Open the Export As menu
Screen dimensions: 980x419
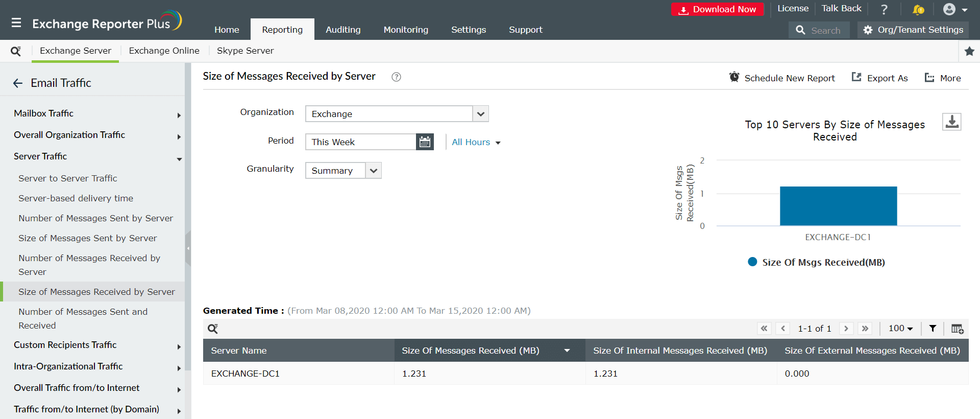880,78
